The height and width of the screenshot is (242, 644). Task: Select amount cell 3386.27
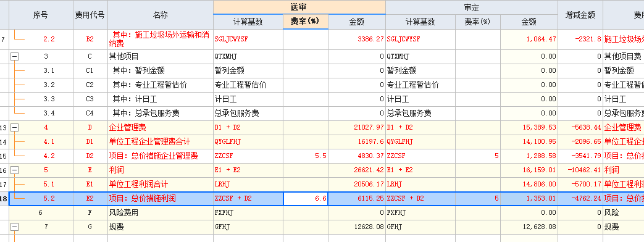pyautogui.click(x=356, y=40)
